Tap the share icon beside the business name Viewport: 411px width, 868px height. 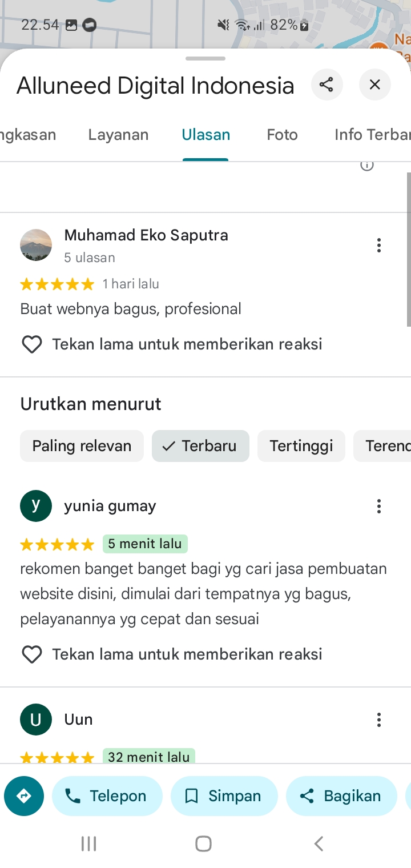click(x=327, y=85)
